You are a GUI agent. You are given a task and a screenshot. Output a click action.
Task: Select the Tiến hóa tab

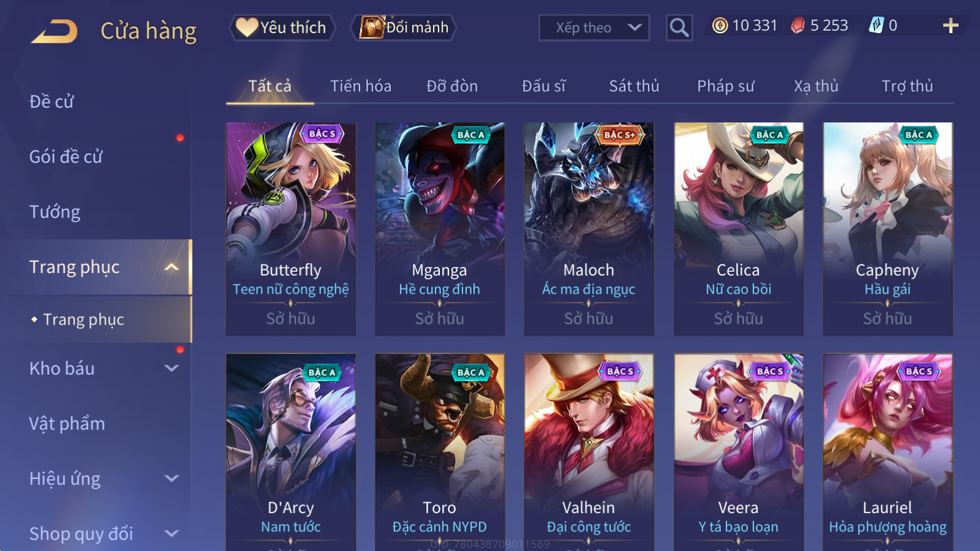coord(361,86)
